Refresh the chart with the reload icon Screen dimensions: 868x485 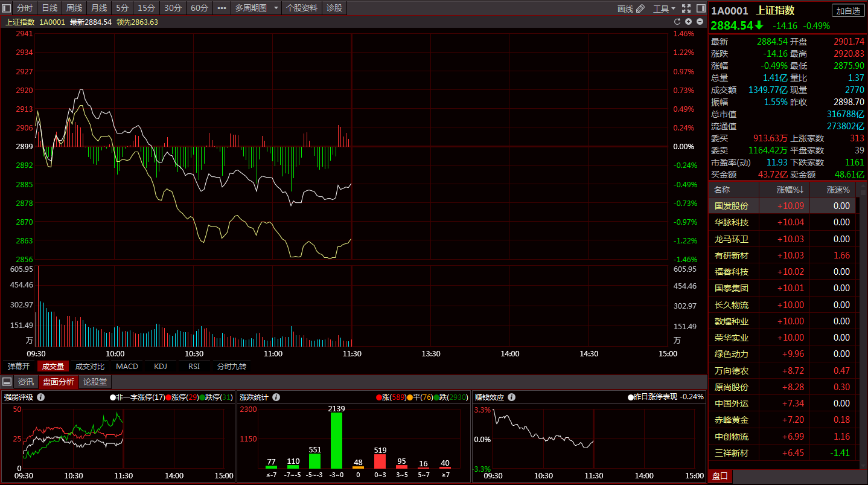coord(677,22)
